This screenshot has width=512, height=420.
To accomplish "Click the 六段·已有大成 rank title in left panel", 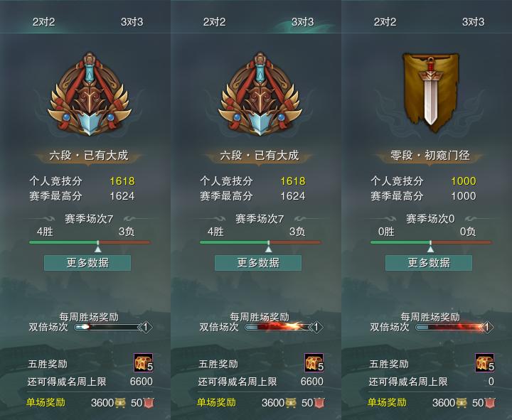I will point(88,156).
